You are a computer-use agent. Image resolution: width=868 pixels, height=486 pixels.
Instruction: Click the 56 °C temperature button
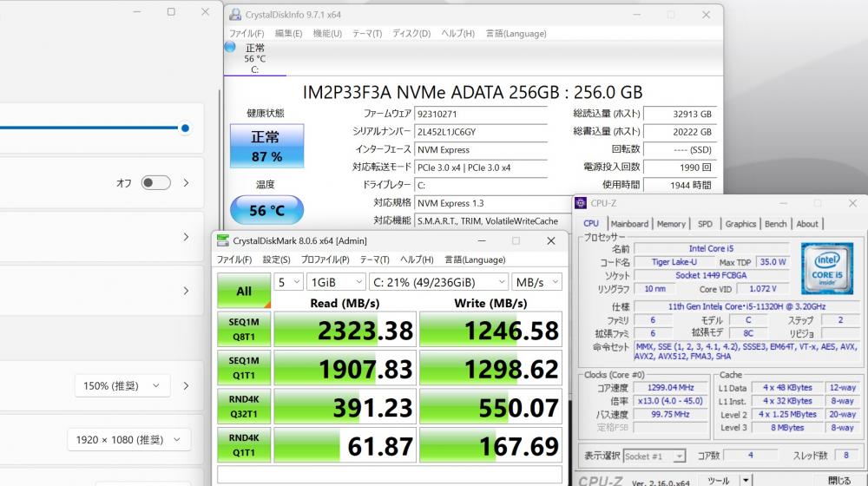[266, 210]
